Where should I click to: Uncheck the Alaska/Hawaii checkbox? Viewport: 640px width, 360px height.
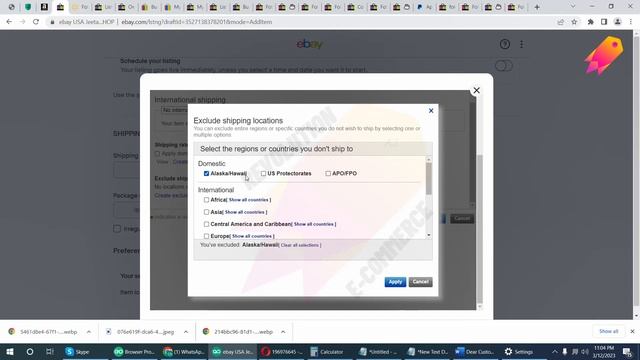206,173
